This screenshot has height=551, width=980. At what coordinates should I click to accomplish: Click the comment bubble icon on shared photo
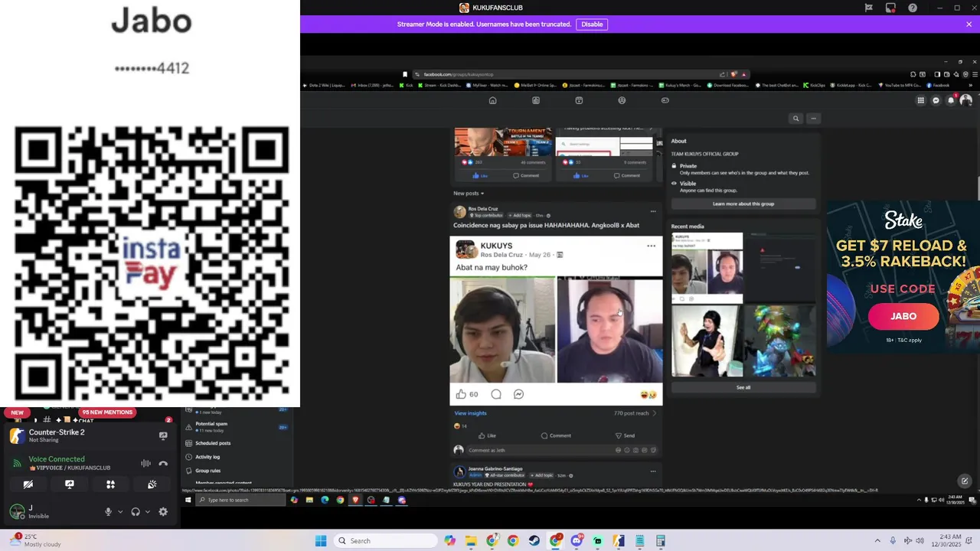[496, 394]
